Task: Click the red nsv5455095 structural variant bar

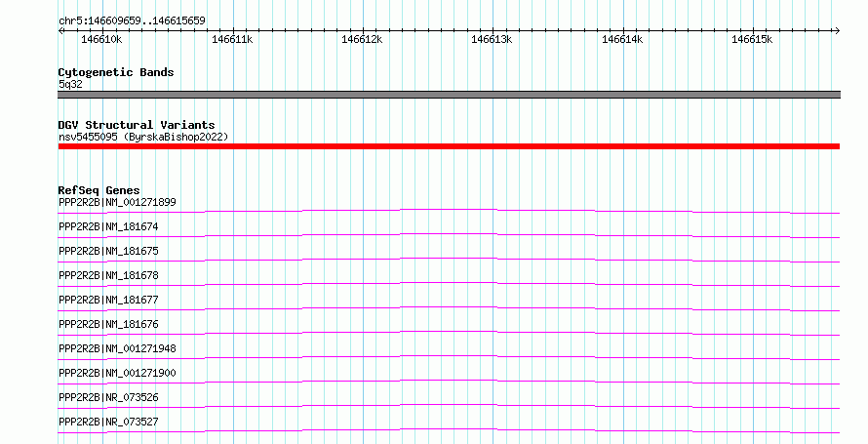Action: click(449, 146)
